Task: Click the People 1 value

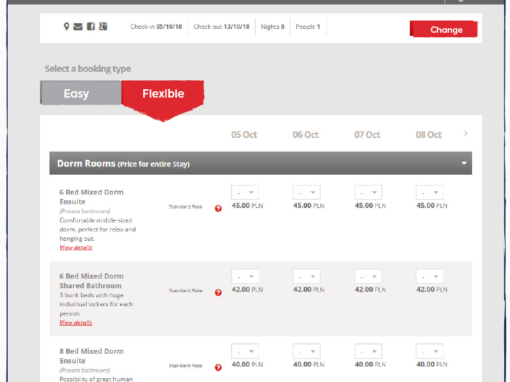Action: click(308, 27)
